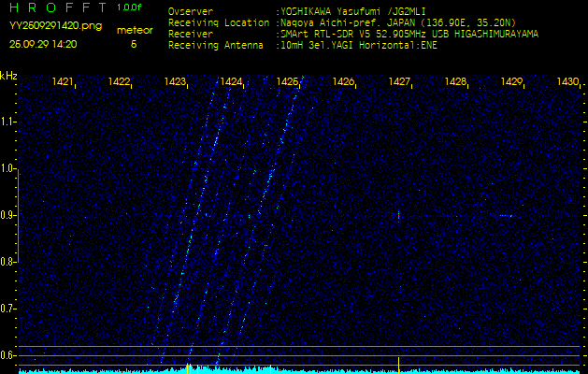Click the 'meteor' label
588x374 pixels.
tap(135, 31)
